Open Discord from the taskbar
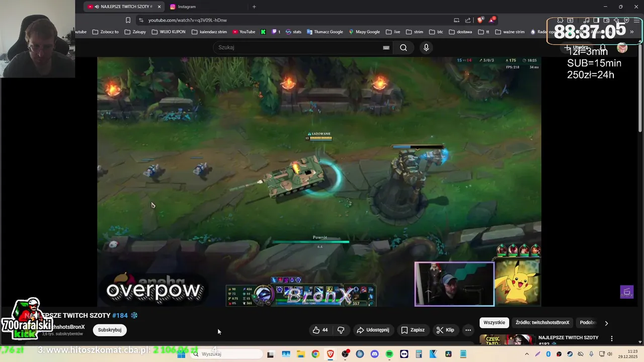The image size is (644, 362). tap(374, 354)
